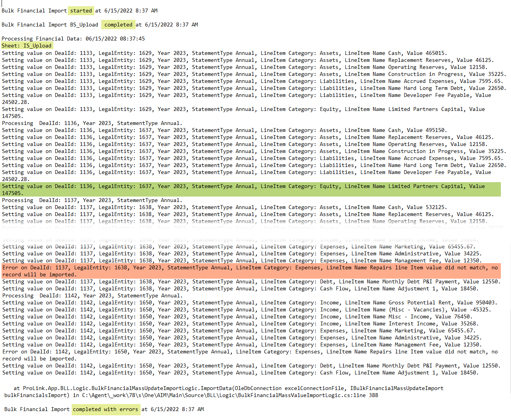Viewport: 511px width, 420px height.
Task: Click DealId 1142 Misc - Income Value 76450 line
Action: coord(237,316)
